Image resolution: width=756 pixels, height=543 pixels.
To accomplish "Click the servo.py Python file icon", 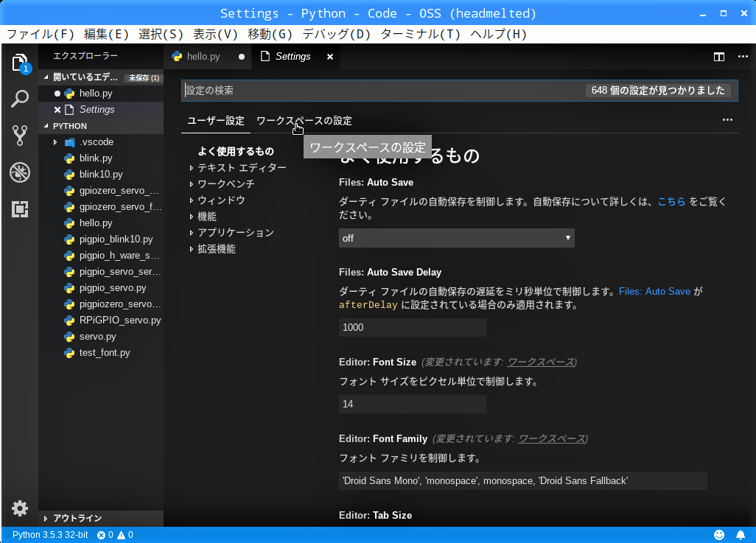I will [x=69, y=337].
